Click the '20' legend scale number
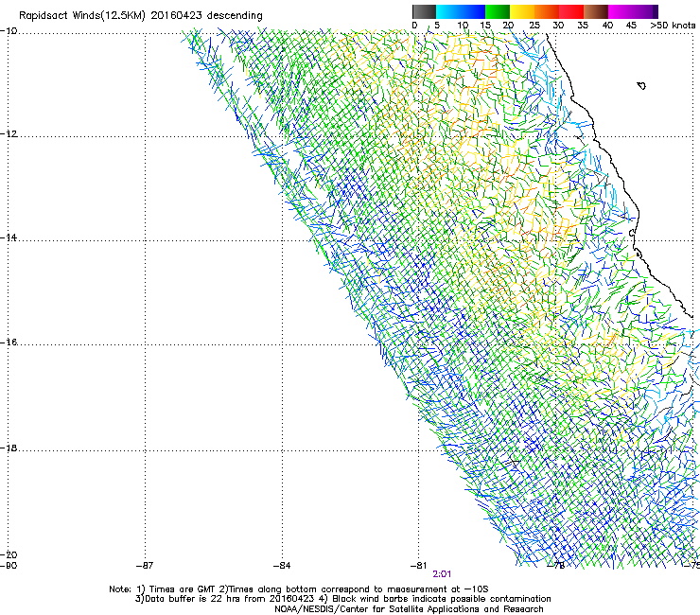 [x=509, y=26]
